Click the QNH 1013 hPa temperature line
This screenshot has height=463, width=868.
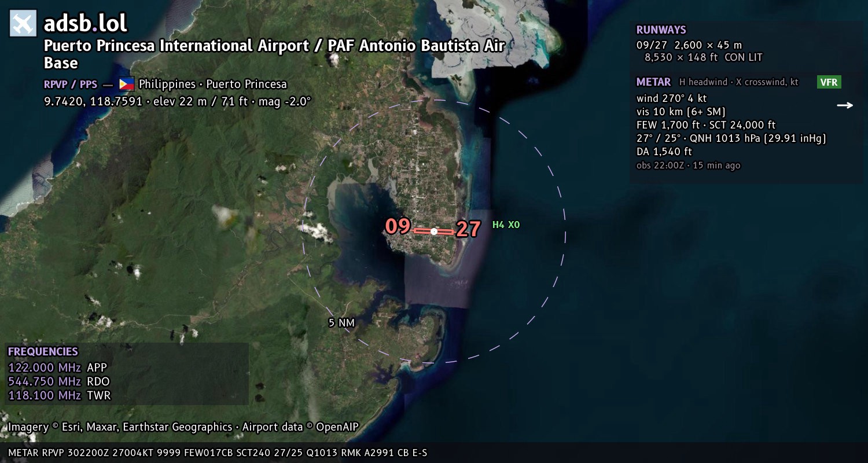731,138
